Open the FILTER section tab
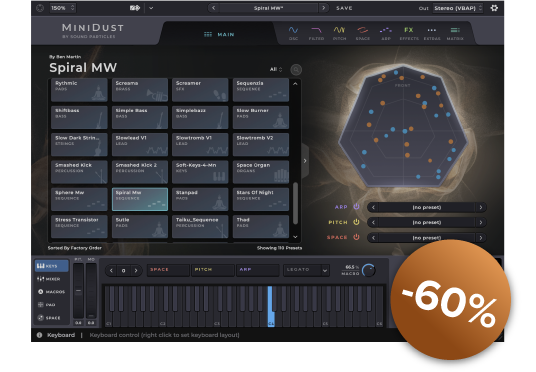The height and width of the screenshot is (372, 536). [316, 34]
